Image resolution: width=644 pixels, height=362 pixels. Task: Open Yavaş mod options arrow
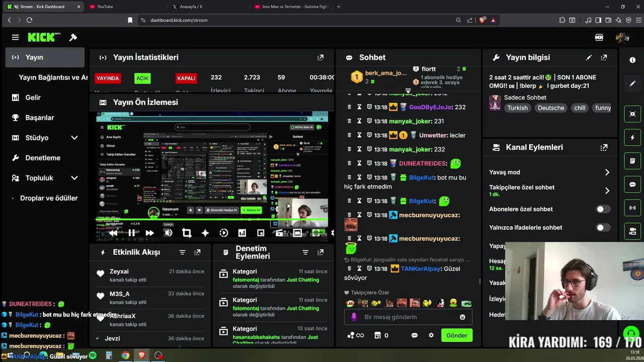(607, 172)
